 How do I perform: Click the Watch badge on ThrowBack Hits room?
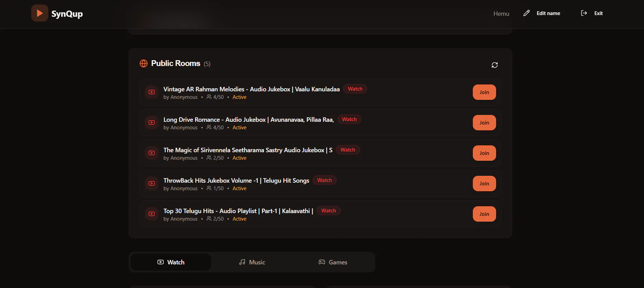[325, 180]
